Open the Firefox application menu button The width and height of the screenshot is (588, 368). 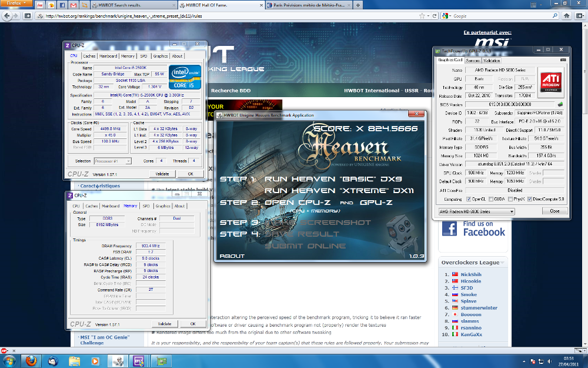tap(16, 4)
